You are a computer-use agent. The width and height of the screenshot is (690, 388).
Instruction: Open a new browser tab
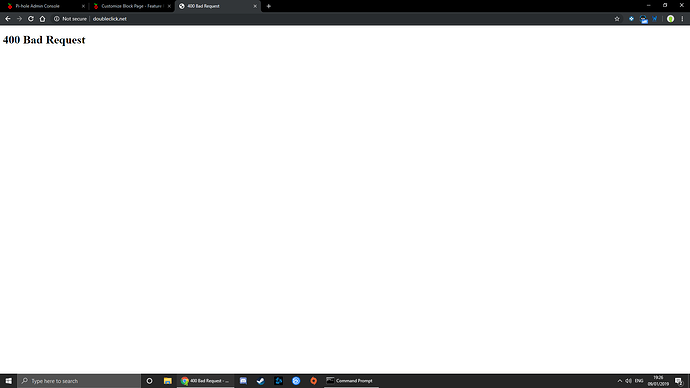point(268,6)
